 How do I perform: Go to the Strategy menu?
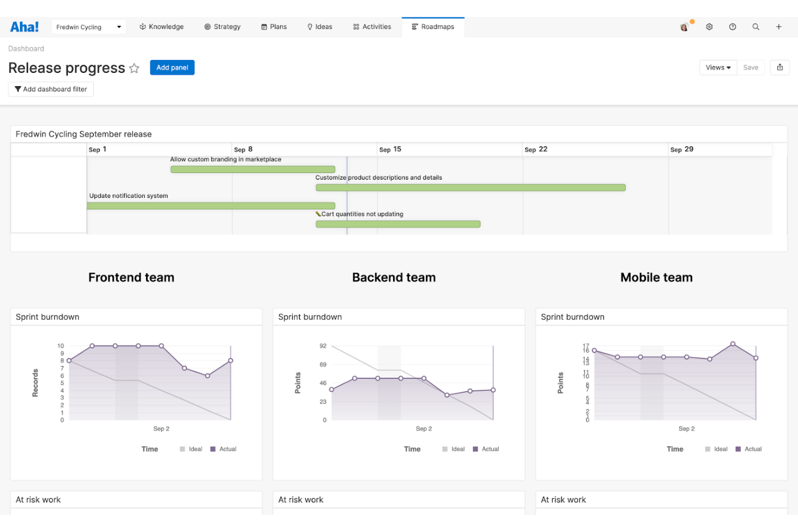pyautogui.click(x=222, y=27)
